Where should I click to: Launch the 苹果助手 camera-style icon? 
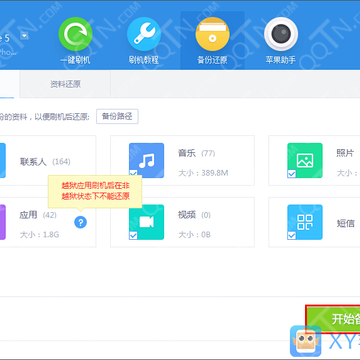(281, 34)
